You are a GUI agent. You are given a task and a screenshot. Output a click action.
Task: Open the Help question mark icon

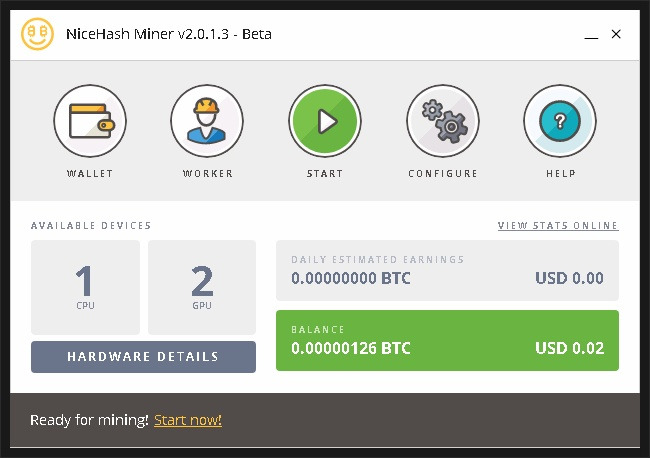pos(560,121)
